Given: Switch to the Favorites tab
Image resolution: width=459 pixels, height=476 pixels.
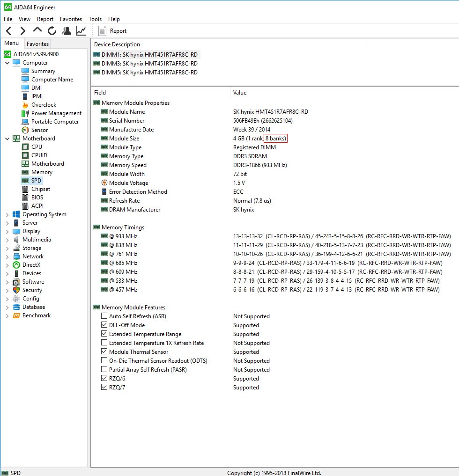Looking at the screenshot, I should click(x=37, y=44).
